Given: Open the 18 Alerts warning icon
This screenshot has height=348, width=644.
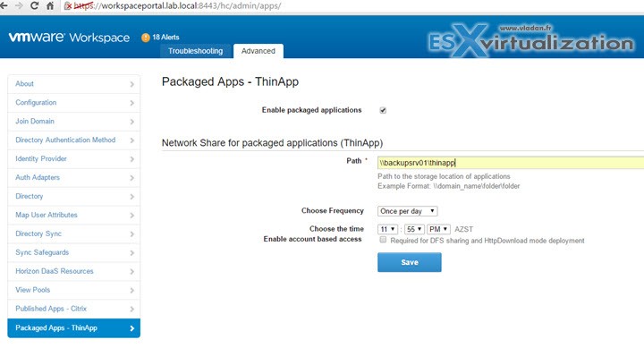Looking at the screenshot, I should (146, 38).
